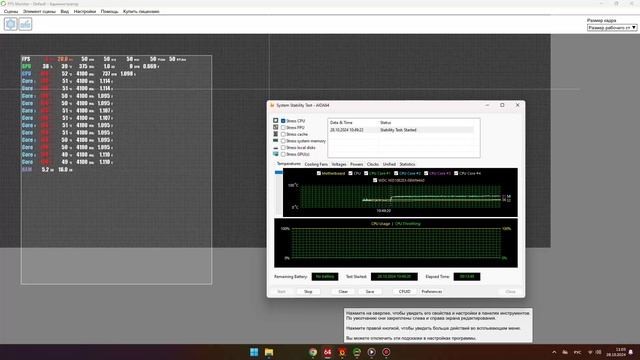Select the Stability Test Started log row
640x360 pixels.
[402, 130]
